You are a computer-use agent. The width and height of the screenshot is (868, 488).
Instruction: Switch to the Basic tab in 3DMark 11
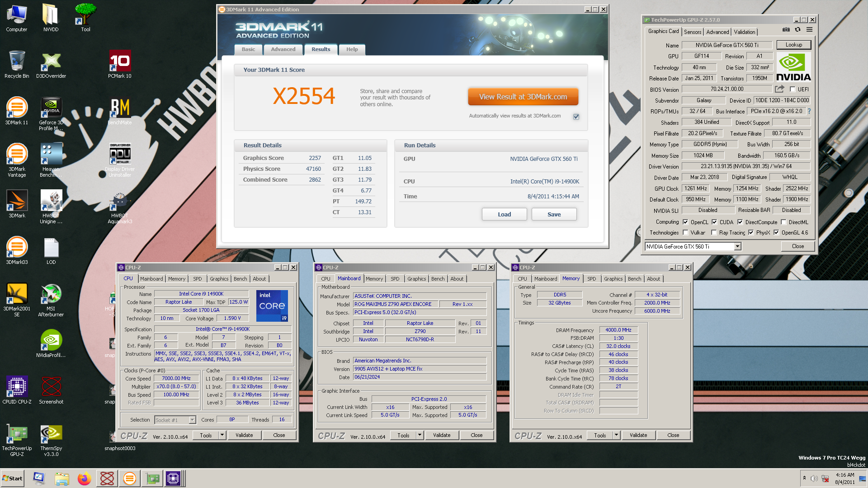coord(248,49)
